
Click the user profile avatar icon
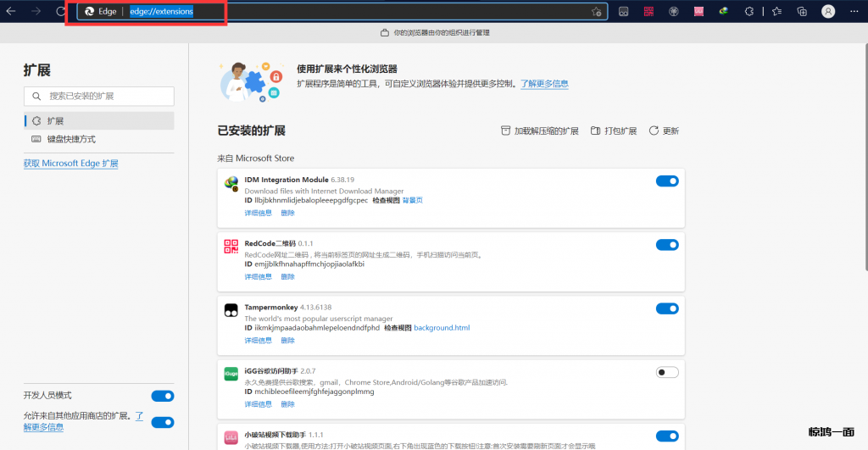pyautogui.click(x=828, y=11)
